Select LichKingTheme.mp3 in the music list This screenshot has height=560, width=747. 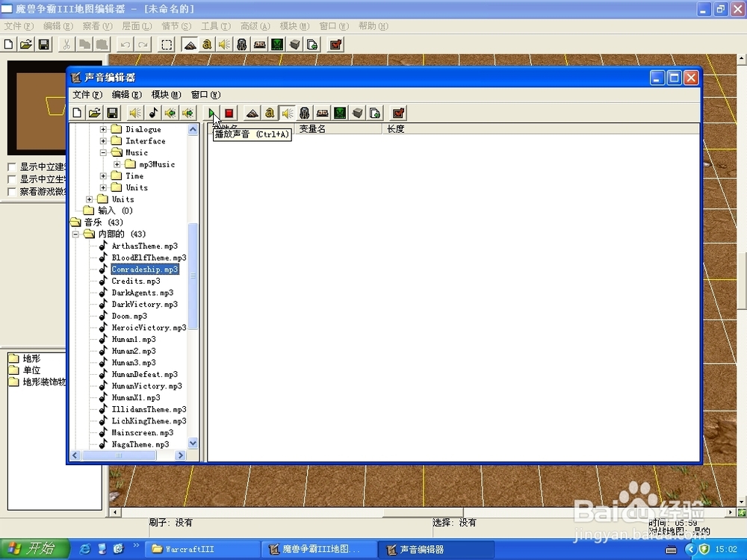point(149,421)
